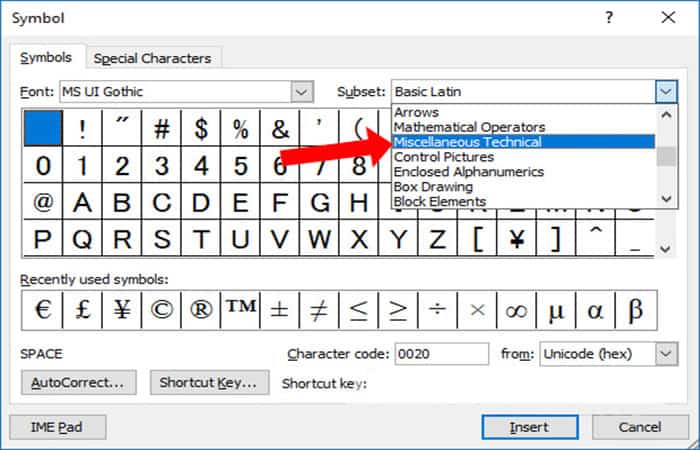Pick the pound sign from recently used
Viewport: 700px width, 450px height.
[83, 310]
